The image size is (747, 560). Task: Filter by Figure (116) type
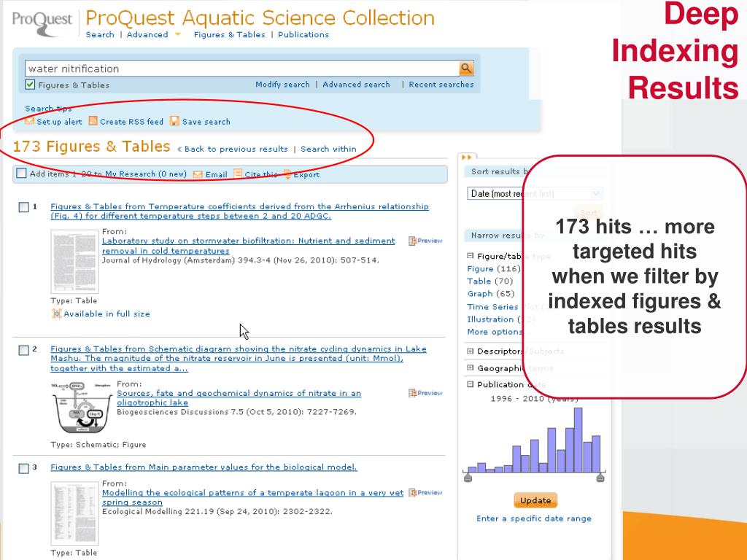click(x=480, y=268)
